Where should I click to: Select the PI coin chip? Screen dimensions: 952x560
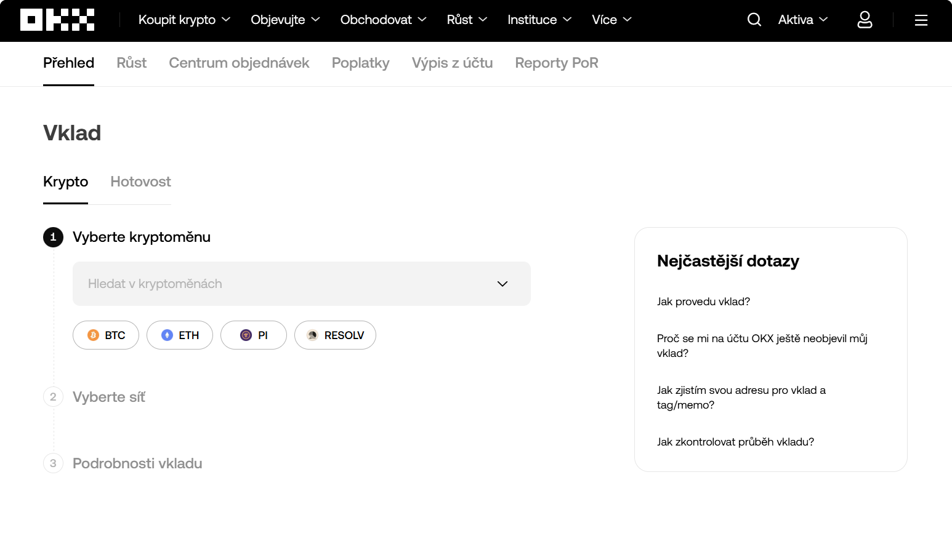point(254,335)
